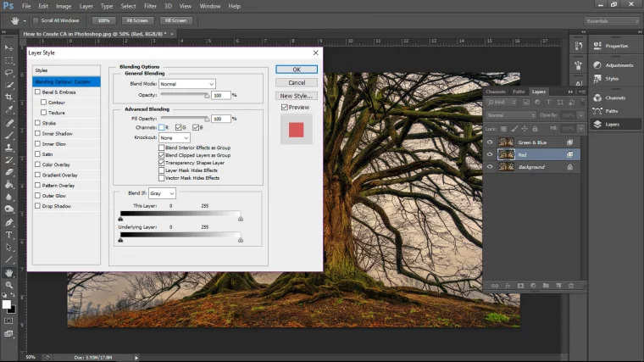
Task: Select the Paint Bucket tool
Action: (x=8, y=185)
